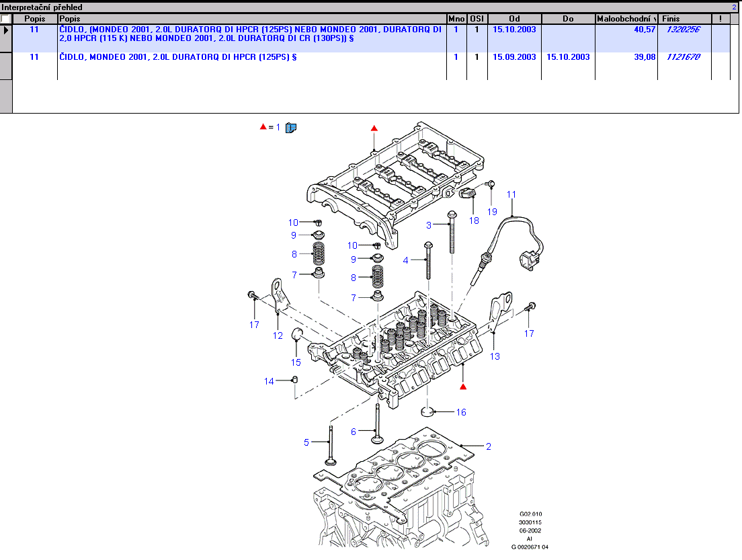Click the red triangle in the legend
The height and width of the screenshot is (560, 742).
click(x=263, y=126)
